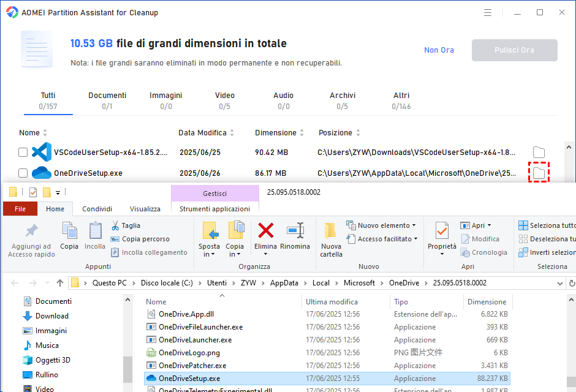Open Musica in navigation pane
The image size is (576, 392).
point(41,345)
